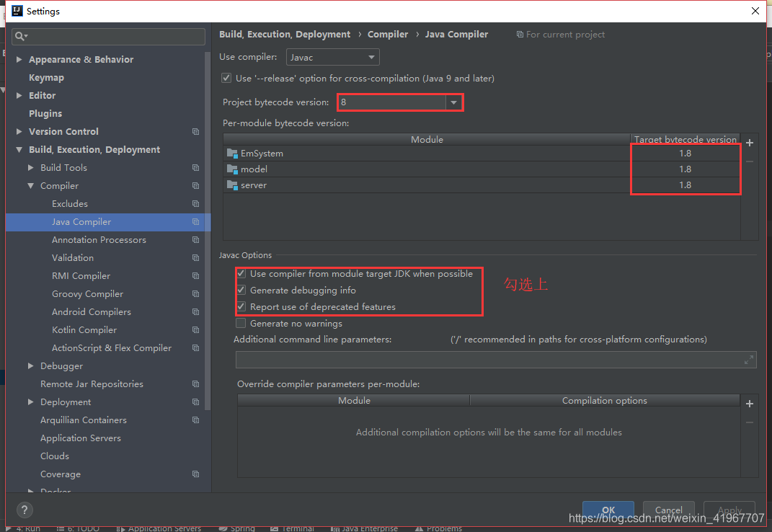This screenshot has width=772, height=532.
Task: Click the settings tree vertical scrollbar
Action: coord(208,231)
